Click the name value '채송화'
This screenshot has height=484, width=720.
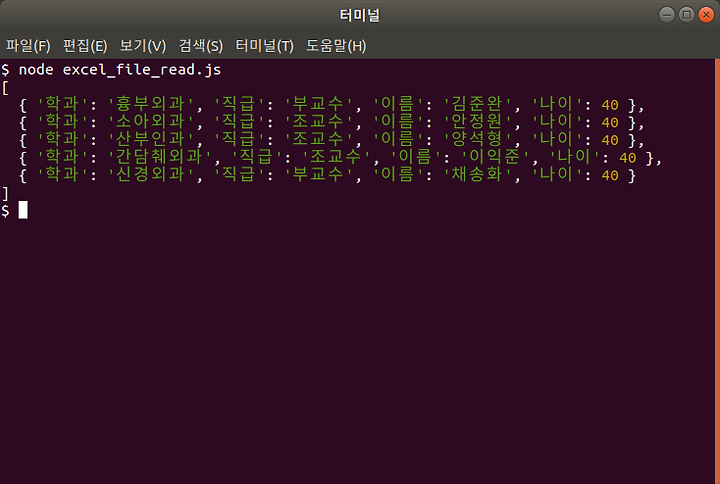coord(477,174)
